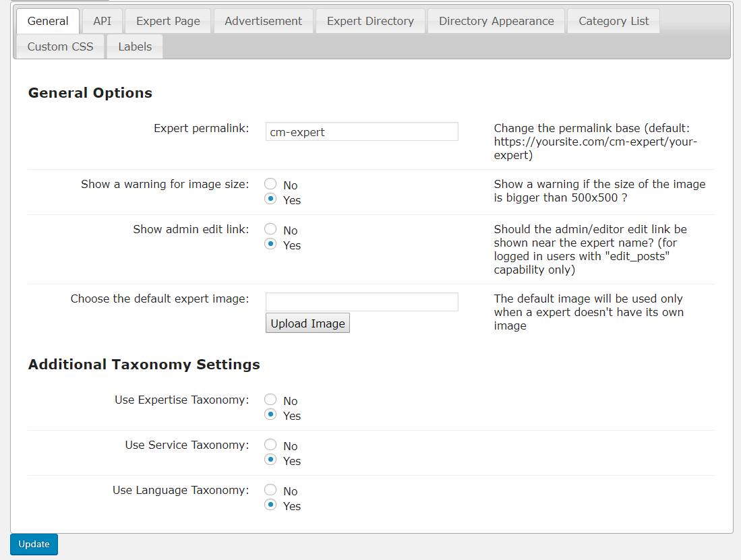Select No for image size warning
This screenshot has height=560, width=741.
point(270,184)
